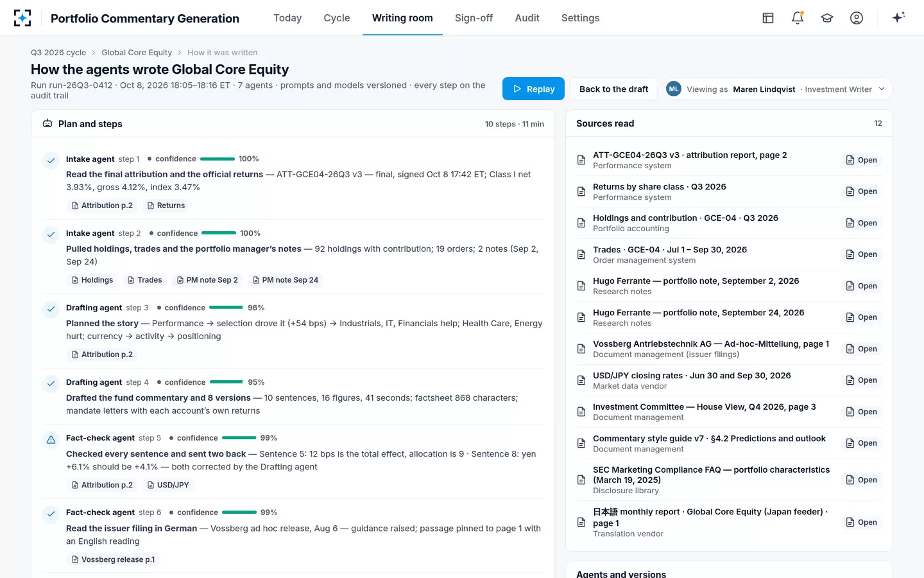Open the Q3 2026 cycle breadcrumb
924x578 pixels.
[x=58, y=53]
